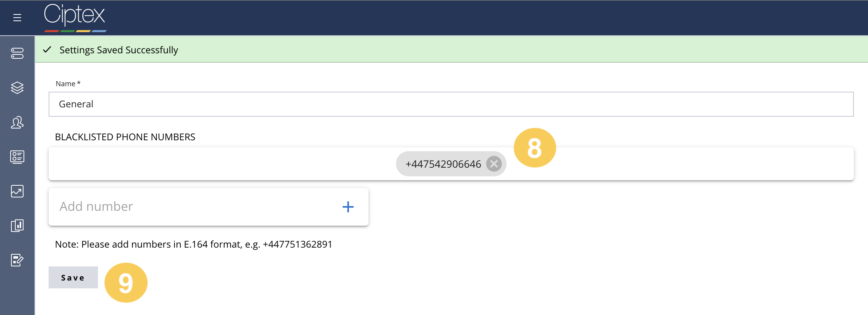Open the bar chart reports sidebar icon
Image resolution: width=868 pixels, height=315 pixels.
17,226
